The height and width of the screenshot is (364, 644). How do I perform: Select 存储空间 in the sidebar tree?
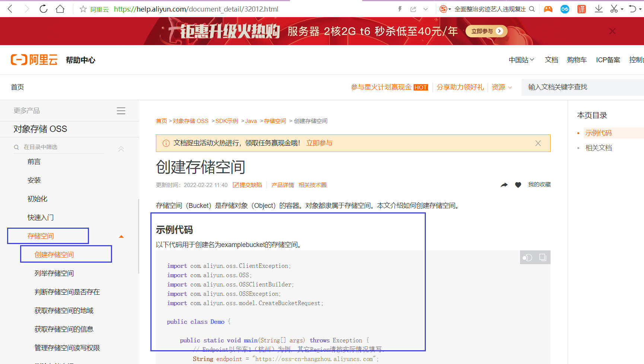[x=41, y=236]
